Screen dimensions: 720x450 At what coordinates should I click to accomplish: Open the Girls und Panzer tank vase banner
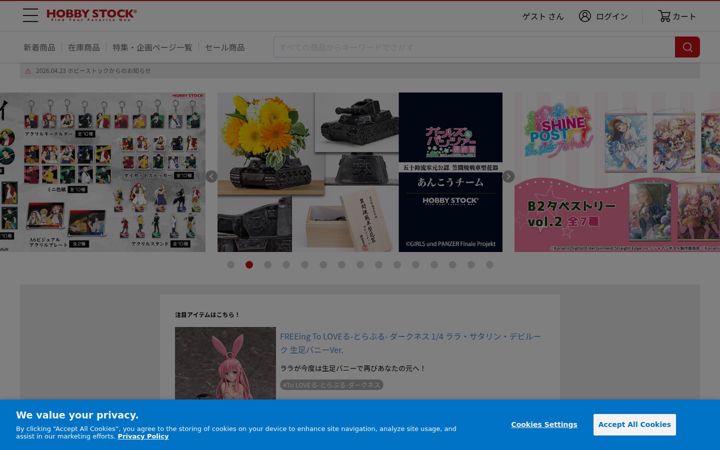point(360,172)
